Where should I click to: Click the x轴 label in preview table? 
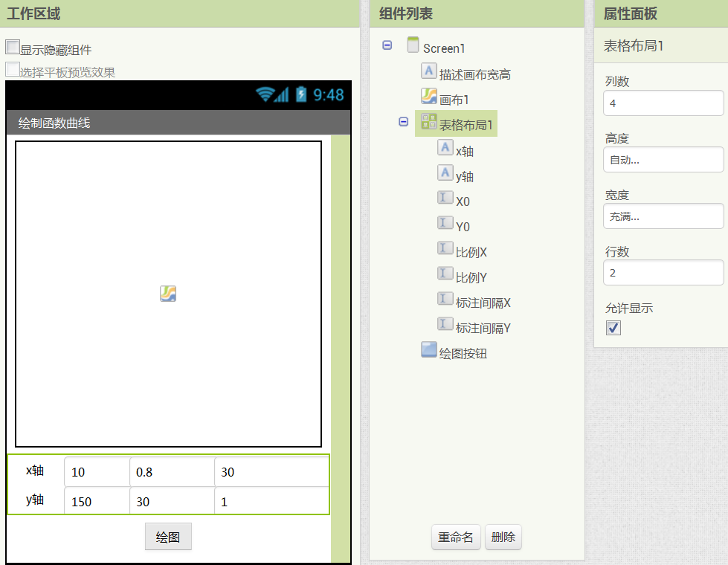pyautogui.click(x=35, y=471)
